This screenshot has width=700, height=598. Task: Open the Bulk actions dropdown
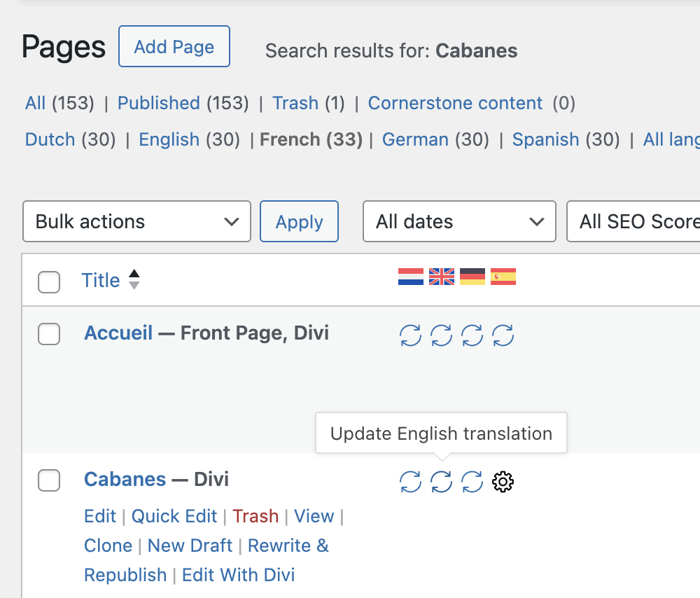(136, 221)
